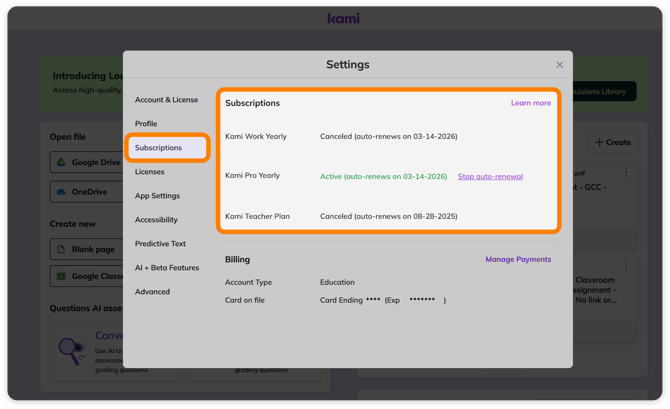This screenshot has width=670, height=409.
Task: Open three-dot menu on the GCC file card
Action: (x=626, y=173)
